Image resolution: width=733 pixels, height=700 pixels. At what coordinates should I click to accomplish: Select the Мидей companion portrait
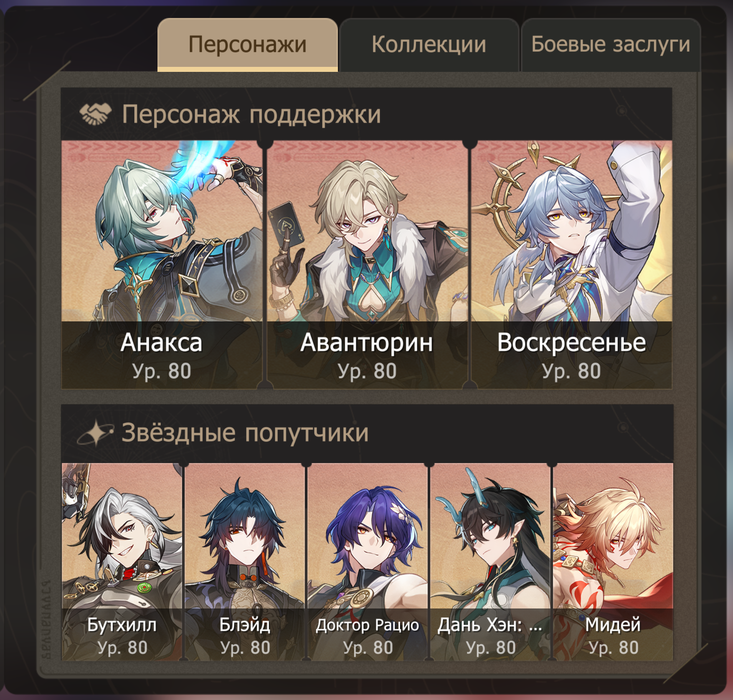point(613,561)
